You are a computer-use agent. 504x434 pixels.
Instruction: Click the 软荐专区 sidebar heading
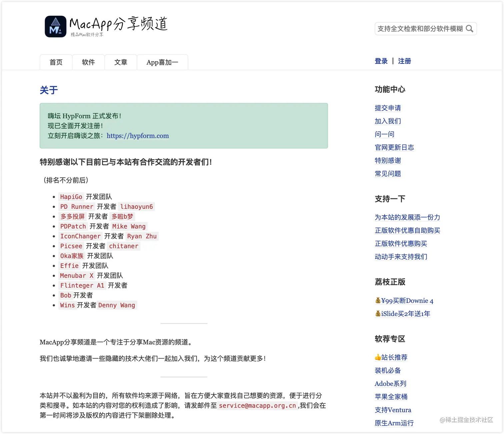pos(390,339)
